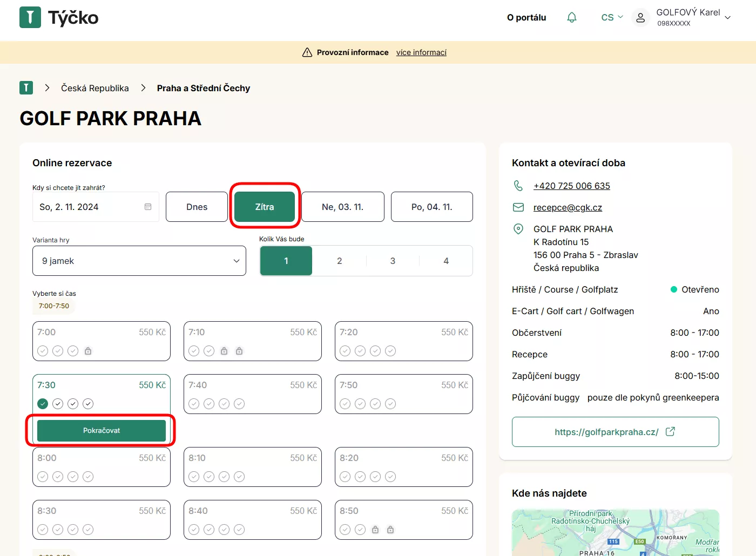Screen dimensions: 756x556
Task: Click the chevron before Praha a Střední Čechy
Action: tap(143, 87)
